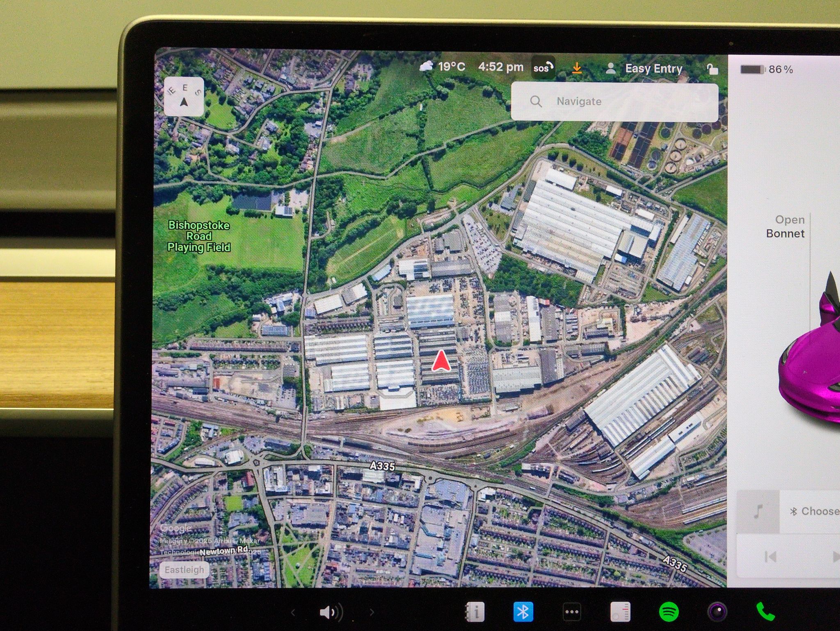The width and height of the screenshot is (840, 631).
Task: Click the Navigate search field
Action: tap(614, 101)
